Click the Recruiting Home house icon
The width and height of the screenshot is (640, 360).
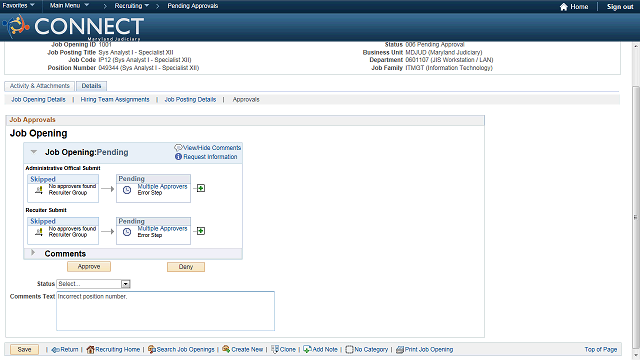tap(90, 350)
